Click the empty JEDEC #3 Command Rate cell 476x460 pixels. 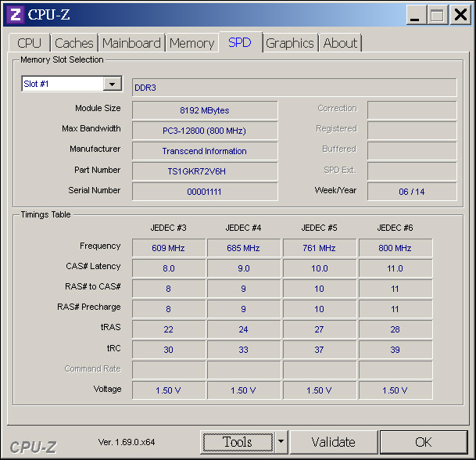(x=169, y=370)
